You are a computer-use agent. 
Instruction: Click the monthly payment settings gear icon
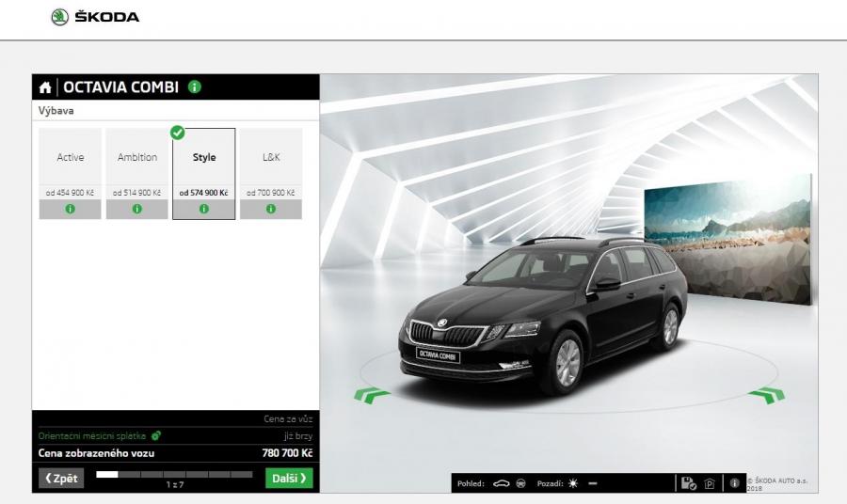point(156,435)
